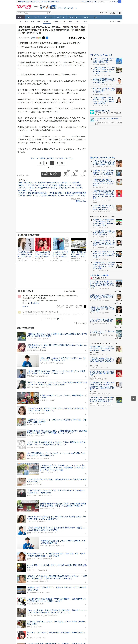
Task: Open article 彼は毎日テニスをしている
Action: coord(57,335)
